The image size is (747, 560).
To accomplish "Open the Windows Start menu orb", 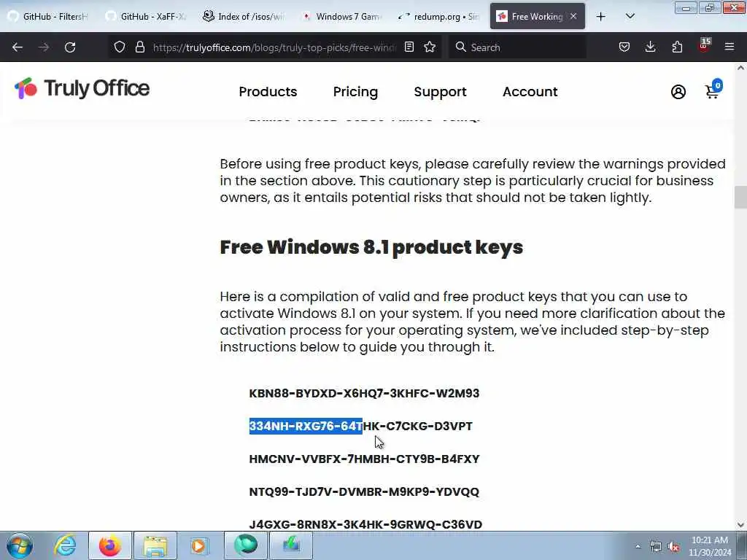I will click(x=20, y=545).
